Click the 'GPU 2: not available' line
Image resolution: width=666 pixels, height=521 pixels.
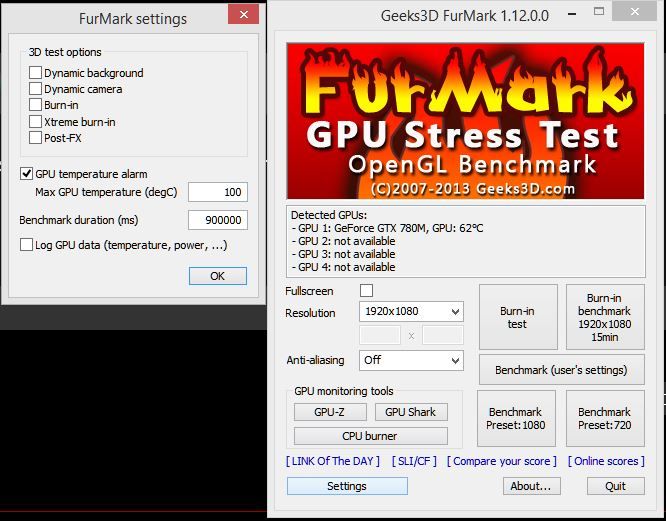(343, 241)
